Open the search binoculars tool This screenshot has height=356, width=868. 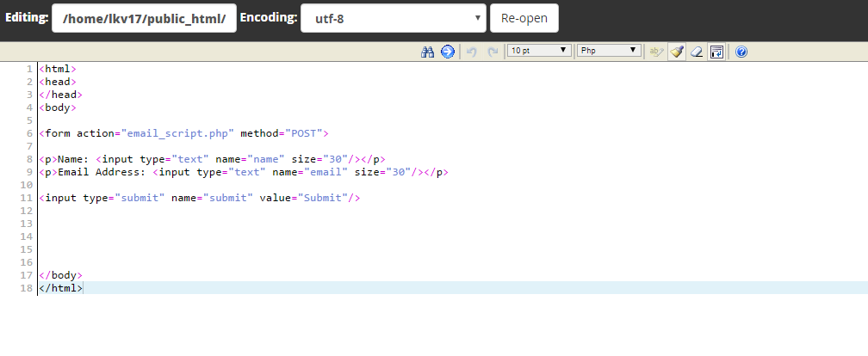(427, 52)
